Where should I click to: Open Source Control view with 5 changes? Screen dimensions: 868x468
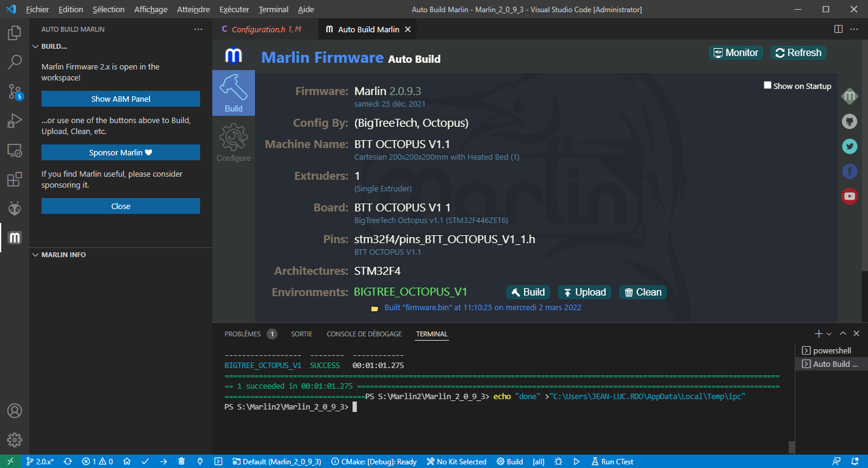point(15,91)
